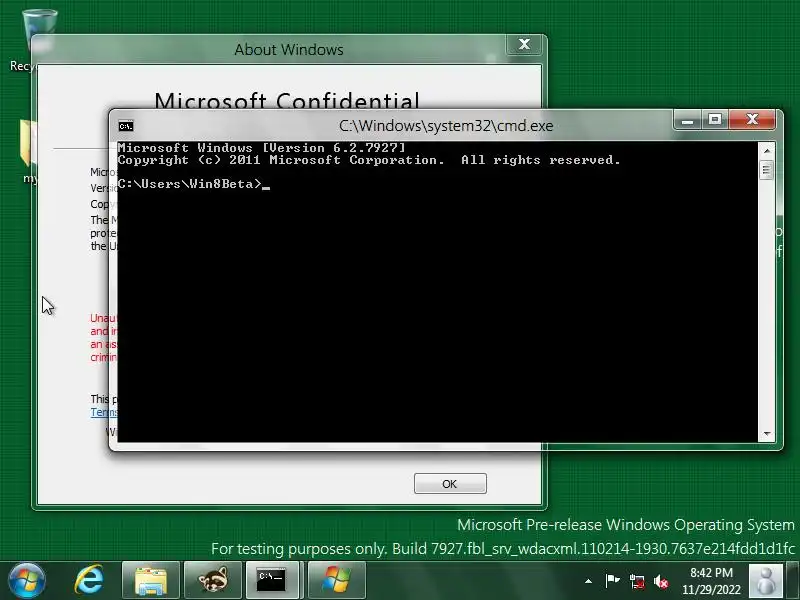Click the Copyright 2011 Microsoft Corporation line
The height and width of the screenshot is (600, 800).
point(369,160)
